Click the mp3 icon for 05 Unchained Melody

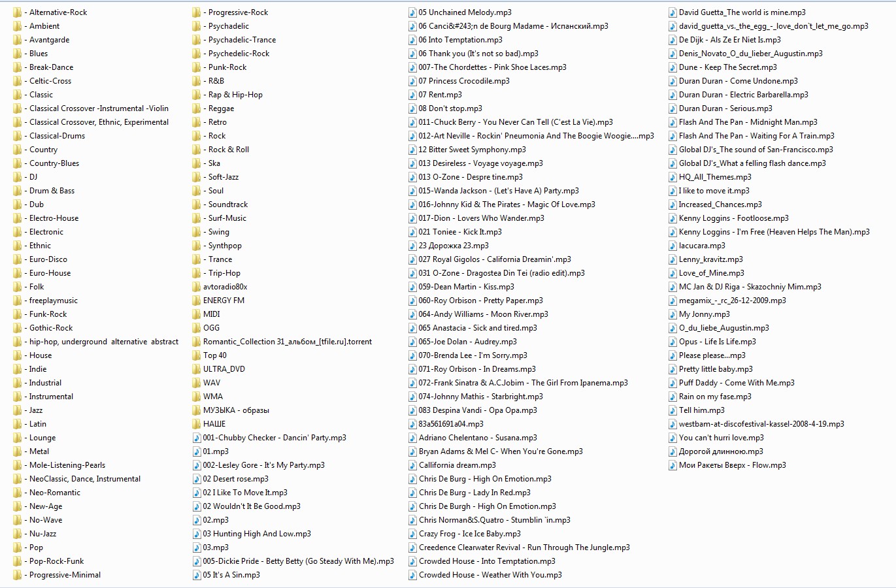point(412,12)
